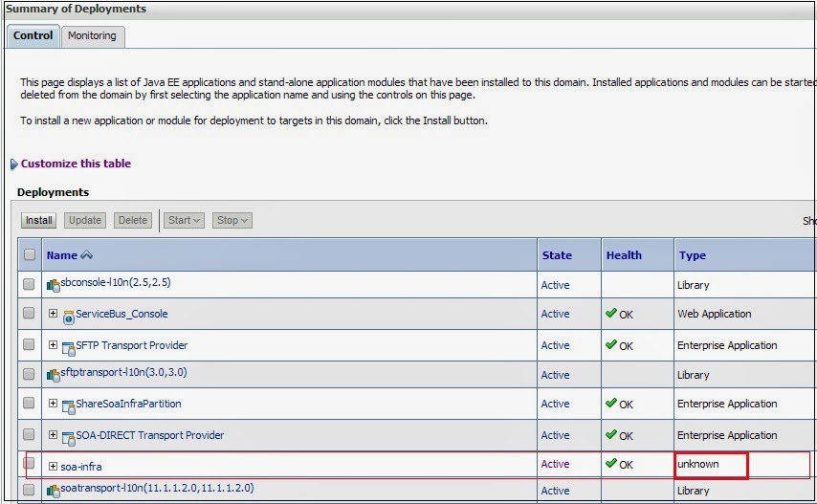Click the sbconsole-l10n library icon

[x=54, y=285]
